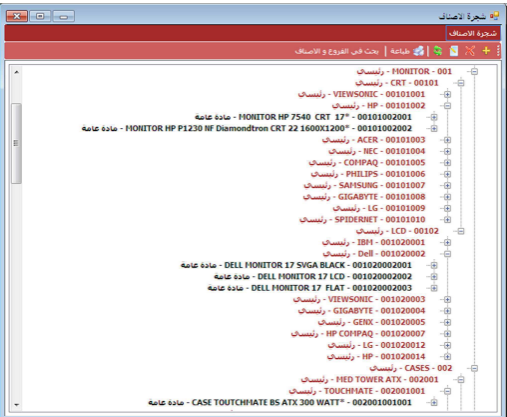Expand the ACER - 00101003 node
Viewport: 507px width, 417px height.
447,140
